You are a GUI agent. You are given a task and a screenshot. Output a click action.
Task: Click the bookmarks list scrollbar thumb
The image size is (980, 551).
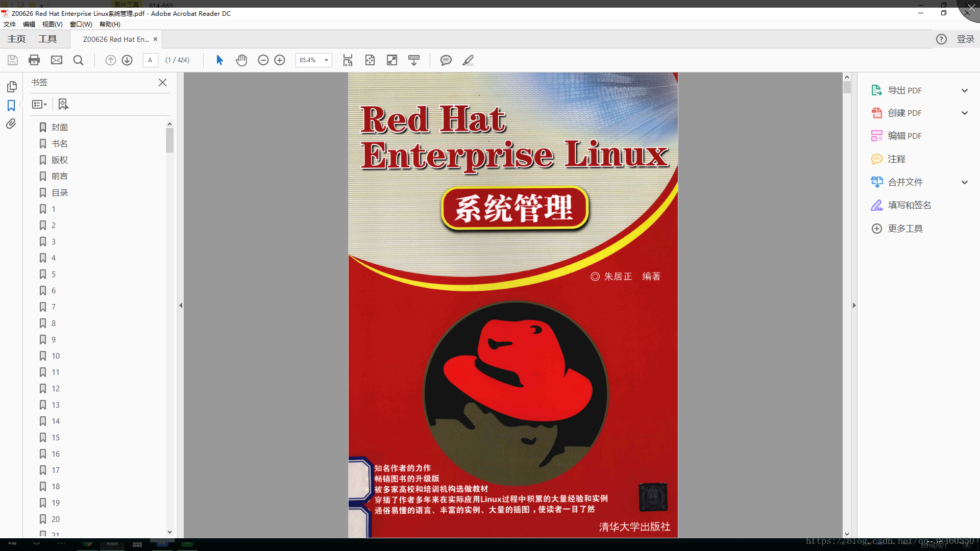169,140
